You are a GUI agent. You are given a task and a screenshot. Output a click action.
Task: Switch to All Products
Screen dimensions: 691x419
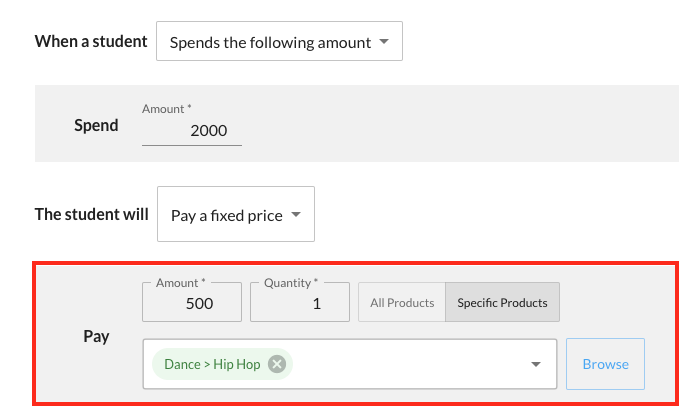click(x=402, y=303)
